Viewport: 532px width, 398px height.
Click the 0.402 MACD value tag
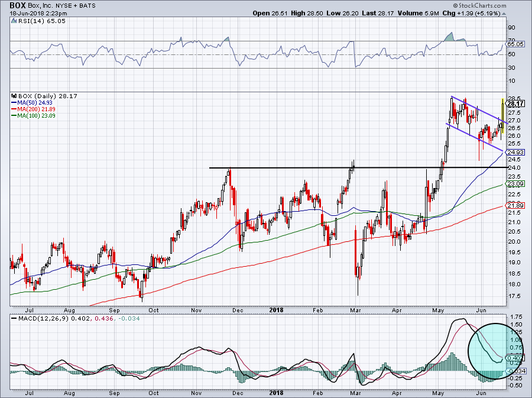tap(515, 358)
